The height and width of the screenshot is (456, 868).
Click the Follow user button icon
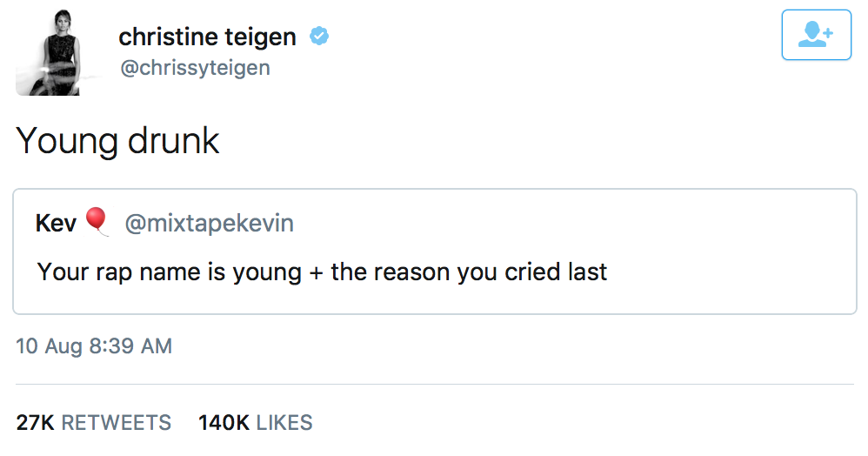point(816,35)
